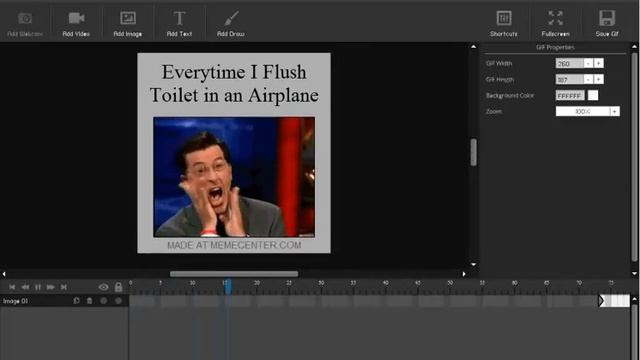This screenshot has width=640, height=360.
Task: Delete the Image 01 layer with trash icon
Action: click(x=89, y=301)
